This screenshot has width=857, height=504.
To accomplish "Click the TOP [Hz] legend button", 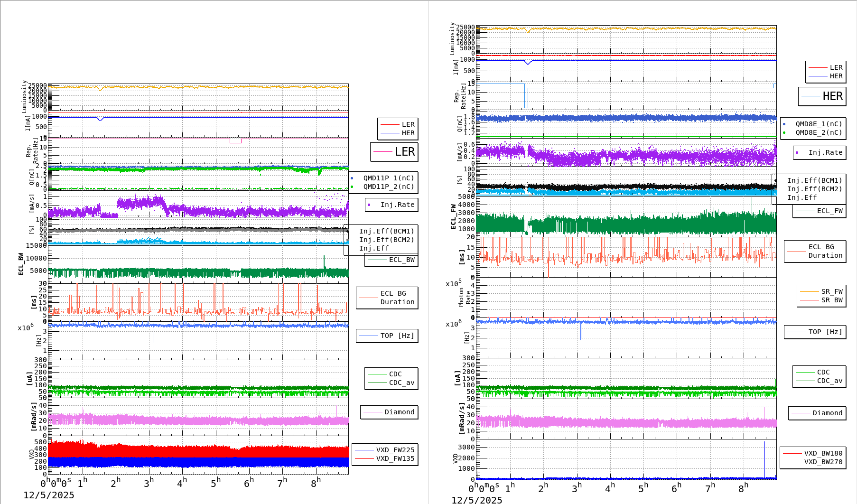I will (387, 336).
